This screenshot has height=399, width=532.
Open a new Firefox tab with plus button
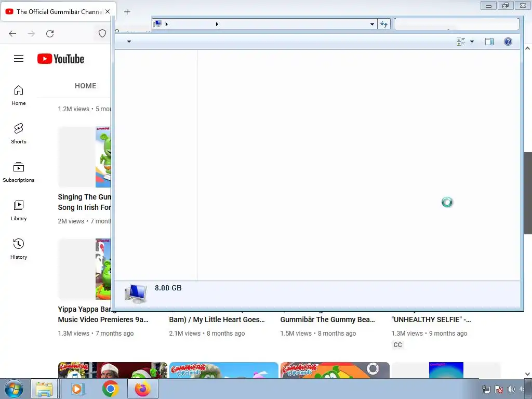127,12
